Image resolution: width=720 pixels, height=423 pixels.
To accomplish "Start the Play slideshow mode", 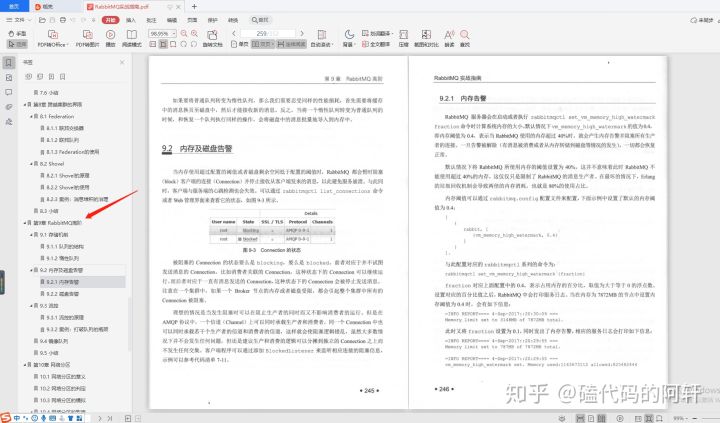I will [110, 39].
